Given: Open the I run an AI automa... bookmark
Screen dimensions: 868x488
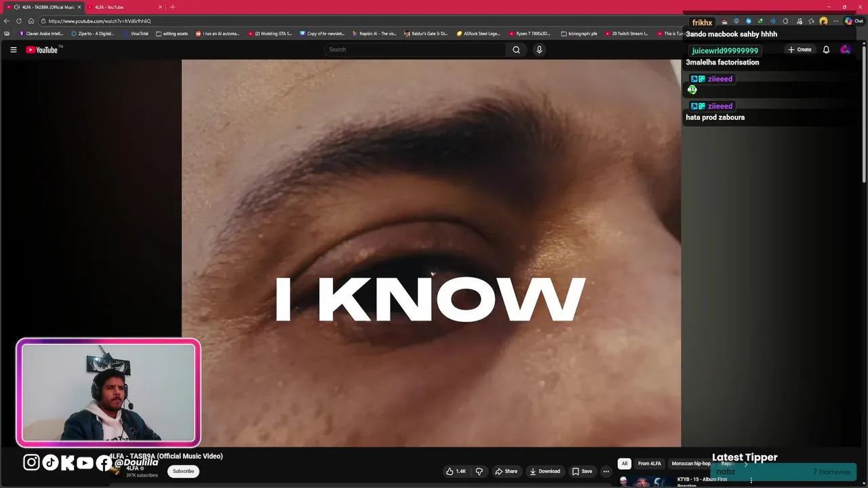Looking at the screenshot, I should 218,33.
